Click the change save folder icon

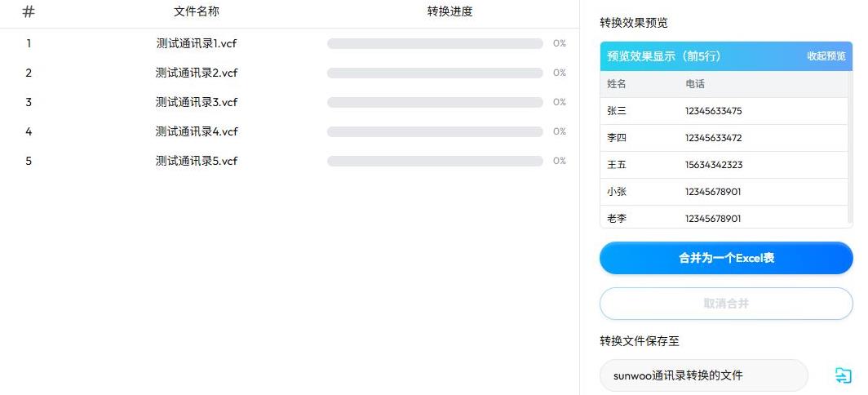coord(843,375)
